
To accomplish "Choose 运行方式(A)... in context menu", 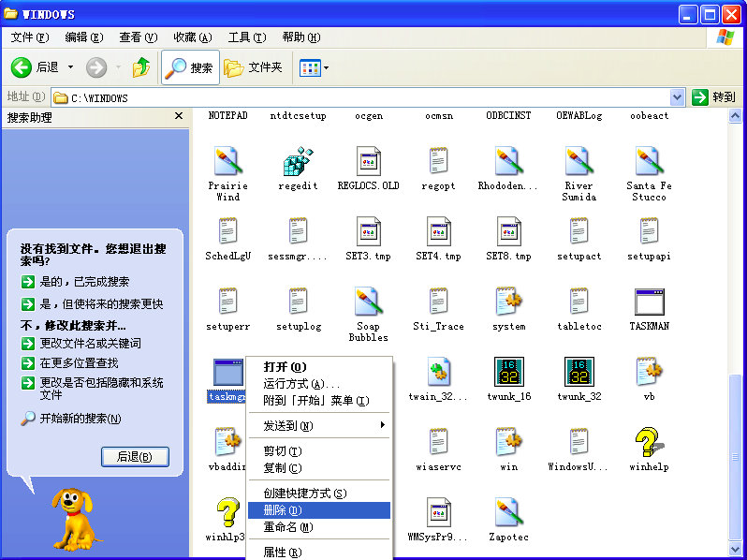I will [x=318, y=384].
